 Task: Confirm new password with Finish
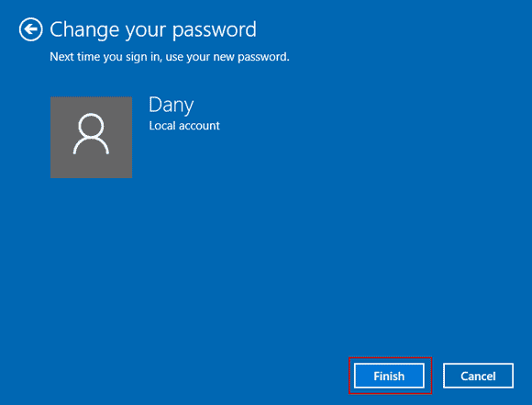[389, 376]
